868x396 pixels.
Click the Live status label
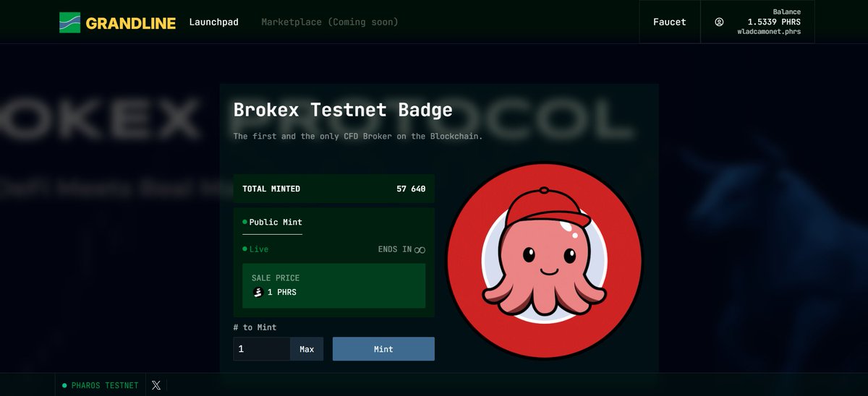click(259, 249)
